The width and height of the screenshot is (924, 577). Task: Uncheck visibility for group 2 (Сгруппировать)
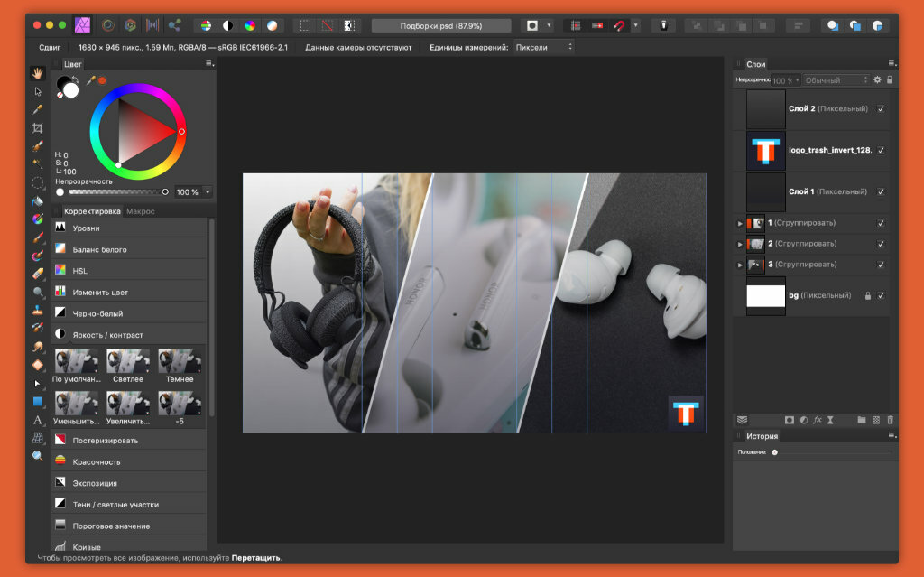click(881, 244)
